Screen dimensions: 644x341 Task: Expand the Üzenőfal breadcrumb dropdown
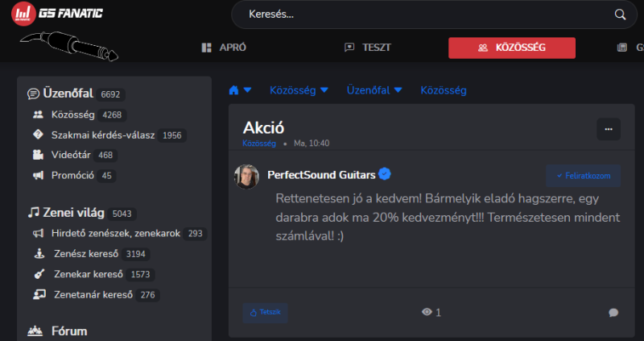pyautogui.click(x=398, y=90)
